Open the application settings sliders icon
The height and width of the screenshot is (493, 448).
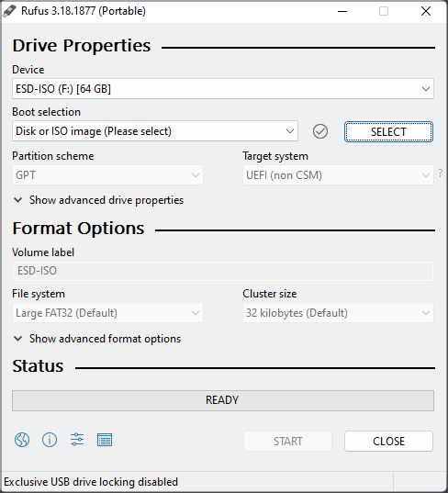pos(77,440)
